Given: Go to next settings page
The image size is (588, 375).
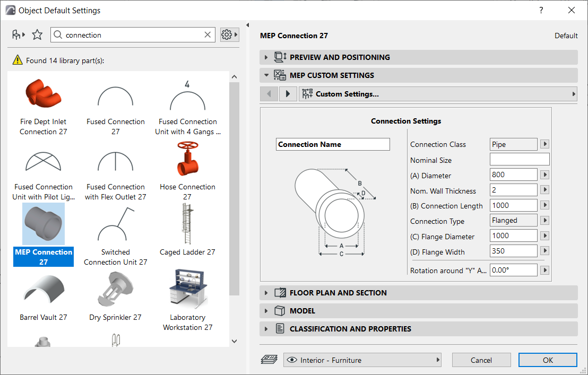Looking at the screenshot, I should click(x=288, y=94).
